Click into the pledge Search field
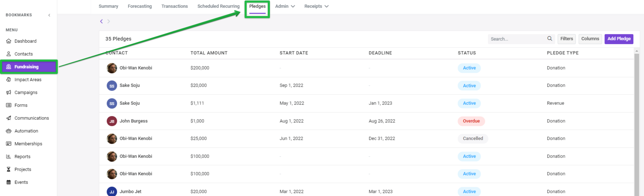 (x=517, y=39)
